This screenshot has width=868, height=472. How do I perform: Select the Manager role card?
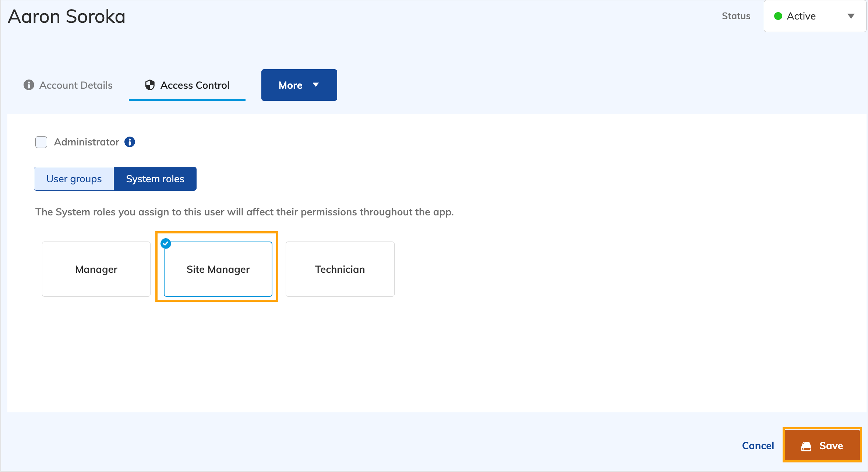96,269
